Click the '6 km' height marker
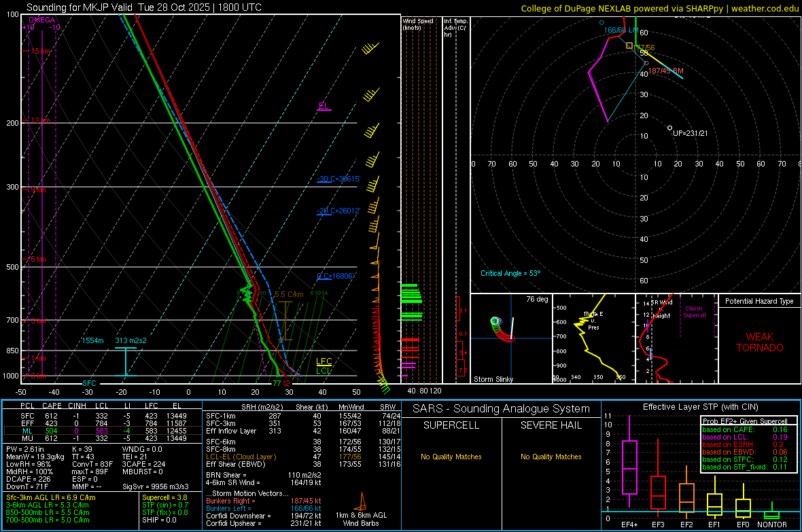 coord(38,259)
